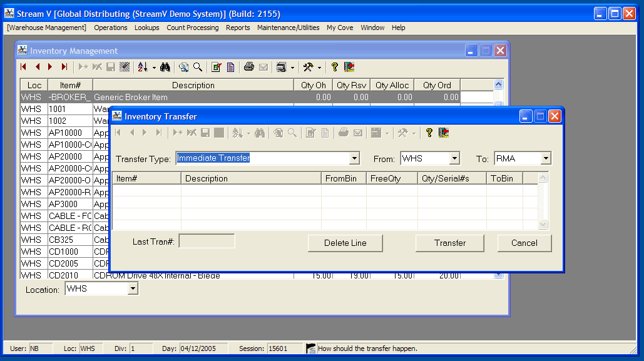Go to last record in Inventory Management
Screen dimensions: 644x361
64,67
